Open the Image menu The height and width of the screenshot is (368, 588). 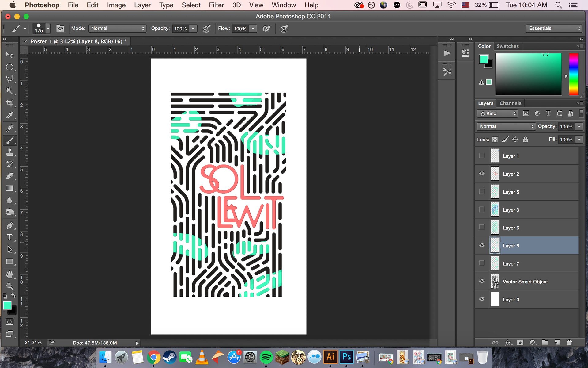click(x=116, y=5)
